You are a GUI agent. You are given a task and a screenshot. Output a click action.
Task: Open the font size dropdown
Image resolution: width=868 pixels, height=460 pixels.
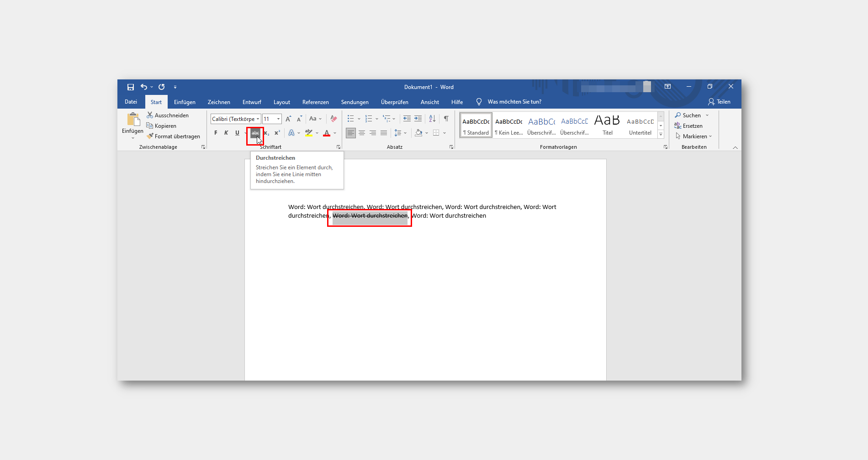(278, 119)
